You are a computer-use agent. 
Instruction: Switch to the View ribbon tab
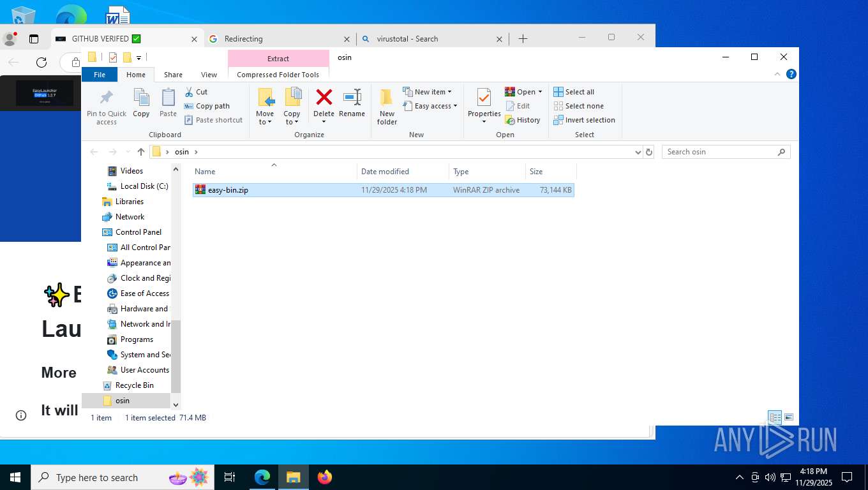click(209, 75)
